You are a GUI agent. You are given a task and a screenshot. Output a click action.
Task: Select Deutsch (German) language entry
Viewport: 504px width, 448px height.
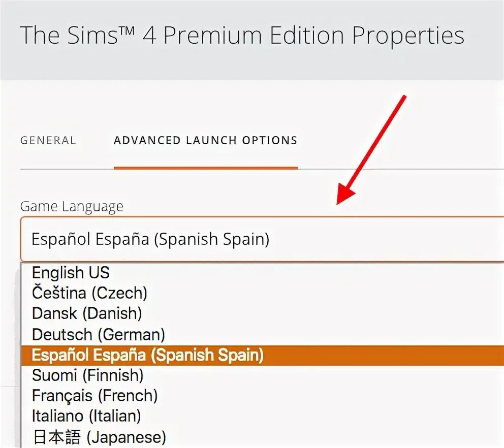point(99,334)
